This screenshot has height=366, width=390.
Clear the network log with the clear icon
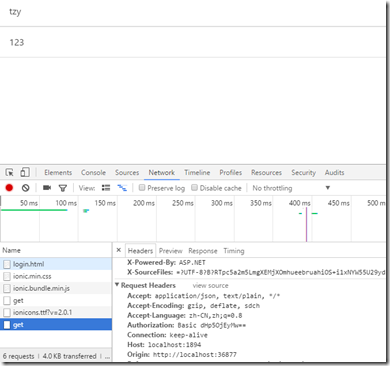26,188
